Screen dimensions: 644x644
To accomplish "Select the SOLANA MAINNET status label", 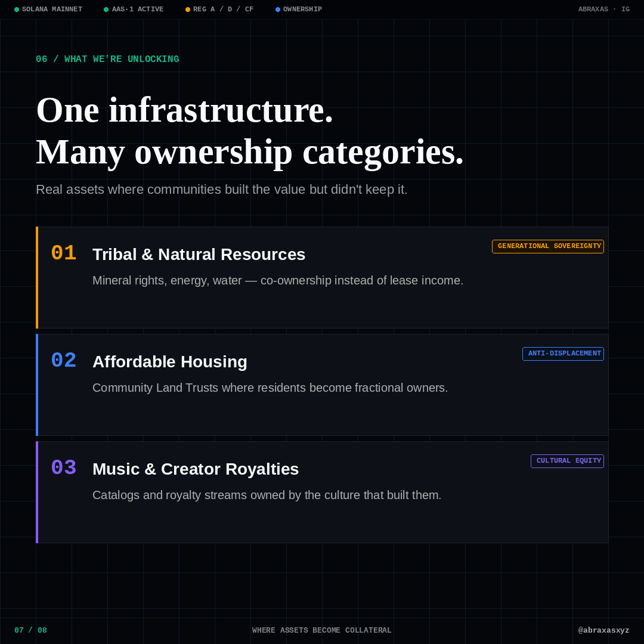I will pos(52,9).
